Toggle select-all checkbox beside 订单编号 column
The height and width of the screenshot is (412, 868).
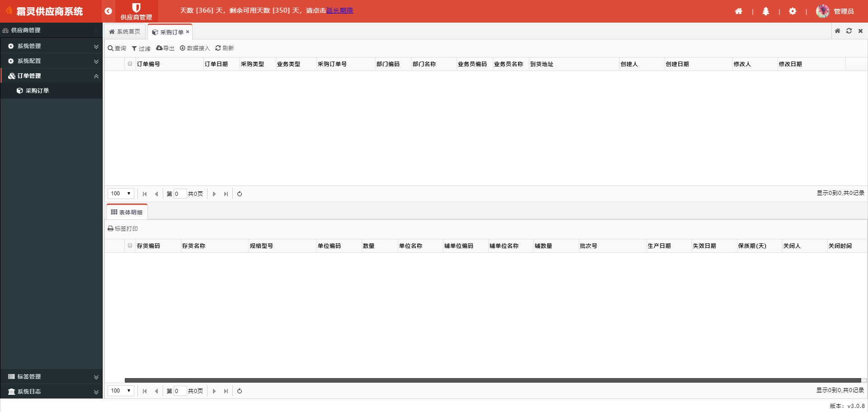(x=130, y=64)
